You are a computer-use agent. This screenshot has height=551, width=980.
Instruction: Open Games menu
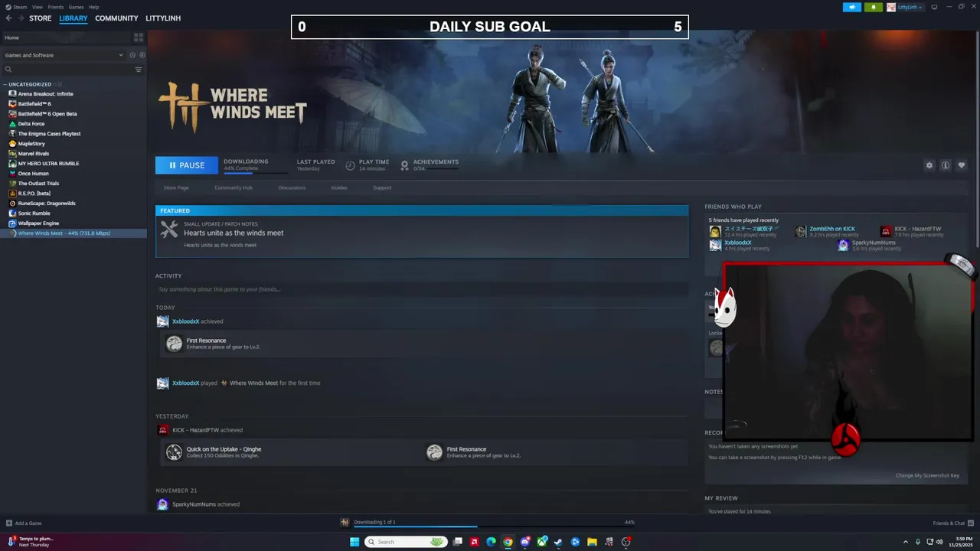[x=76, y=7]
